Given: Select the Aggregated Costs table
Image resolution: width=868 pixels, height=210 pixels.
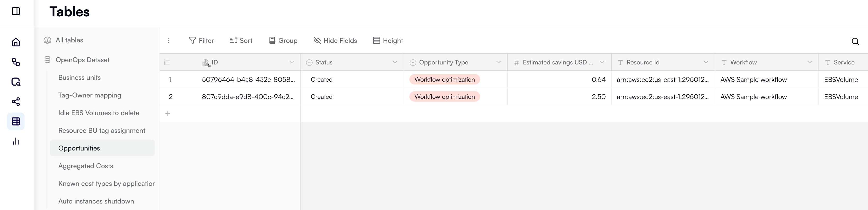Looking at the screenshot, I should pyautogui.click(x=86, y=166).
